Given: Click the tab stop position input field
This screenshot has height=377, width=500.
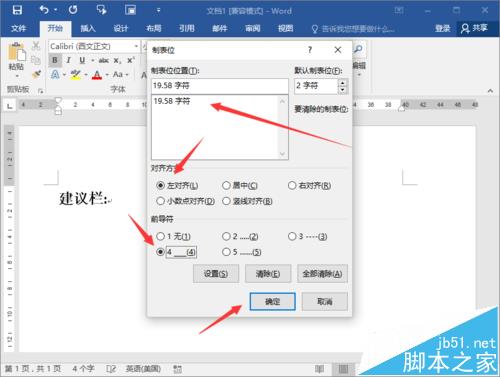Looking at the screenshot, I should (219, 86).
